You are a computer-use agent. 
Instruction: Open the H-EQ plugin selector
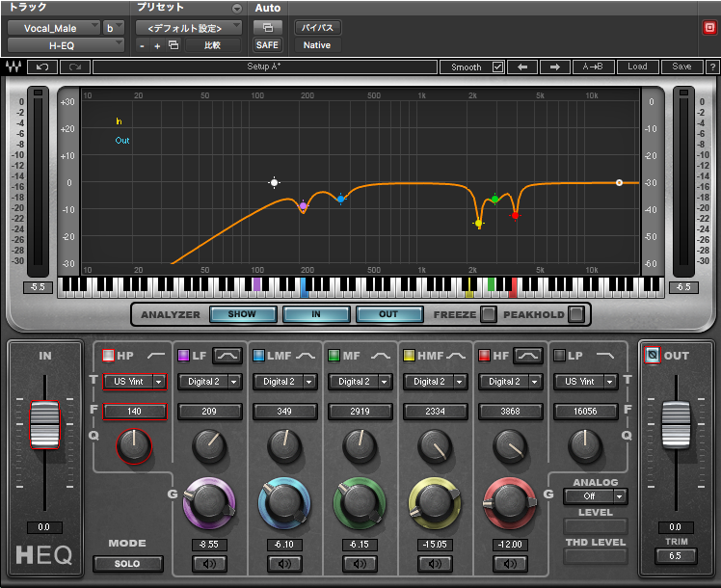66,45
